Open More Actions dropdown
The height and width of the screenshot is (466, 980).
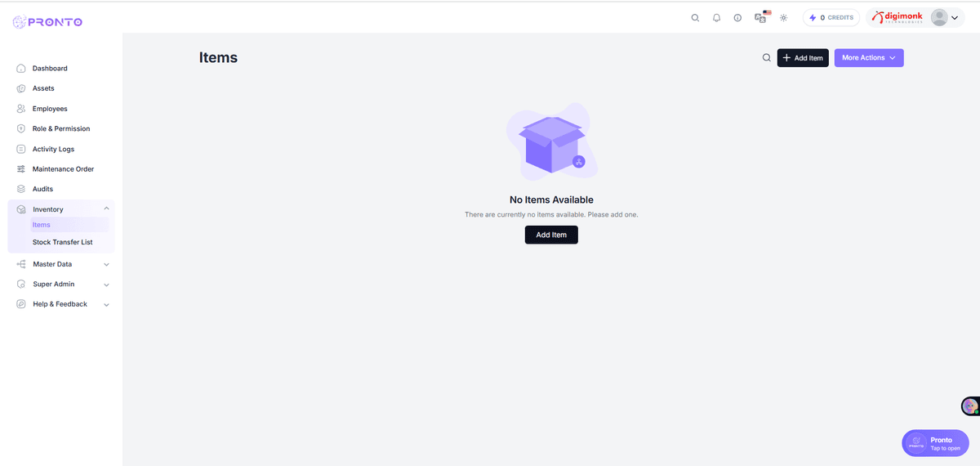869,58
